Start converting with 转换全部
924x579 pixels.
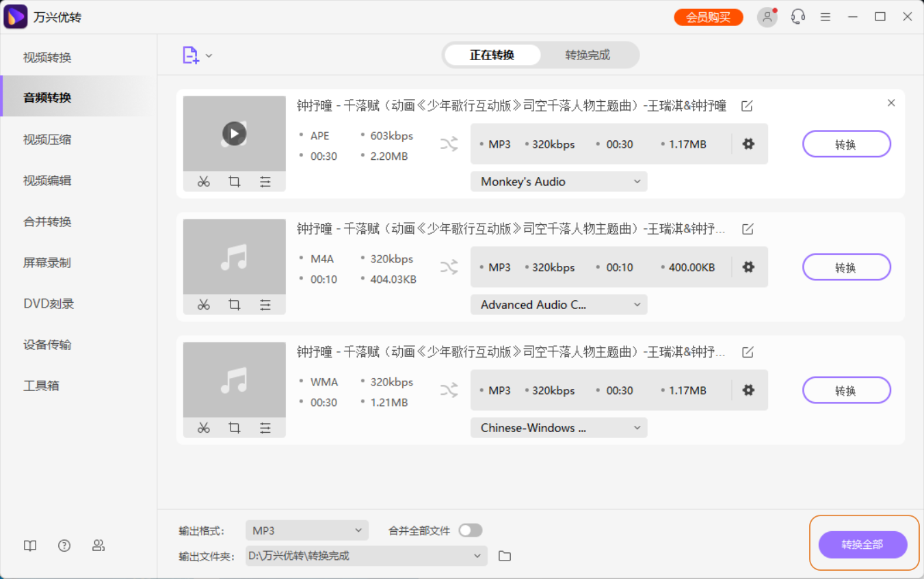tap(862, 545)
